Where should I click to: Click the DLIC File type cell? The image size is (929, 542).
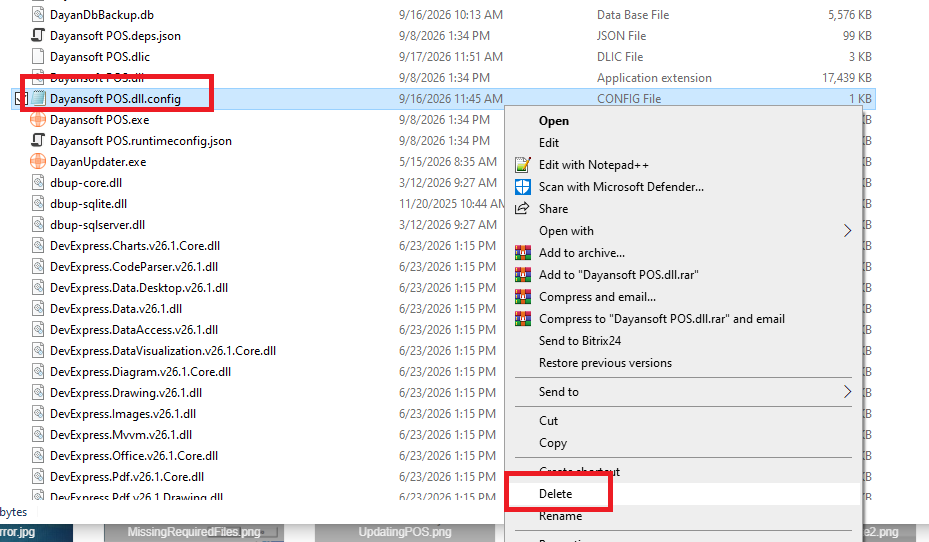click(x=620, y=57)
